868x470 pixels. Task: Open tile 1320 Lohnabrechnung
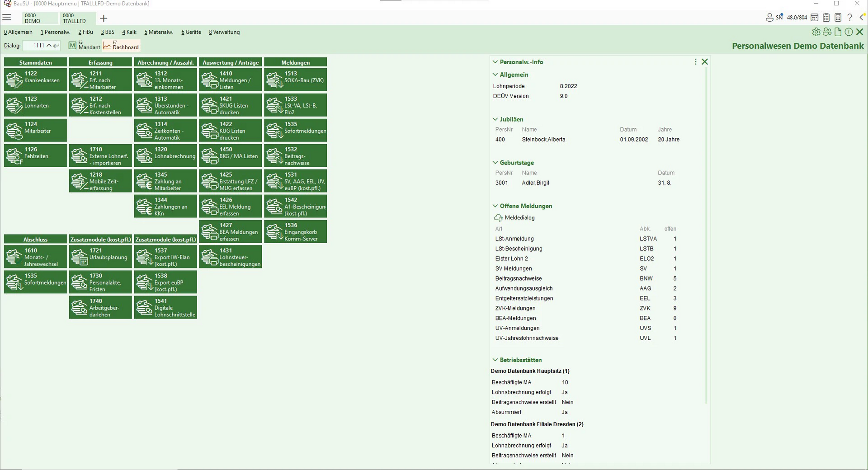pos(165,155)
